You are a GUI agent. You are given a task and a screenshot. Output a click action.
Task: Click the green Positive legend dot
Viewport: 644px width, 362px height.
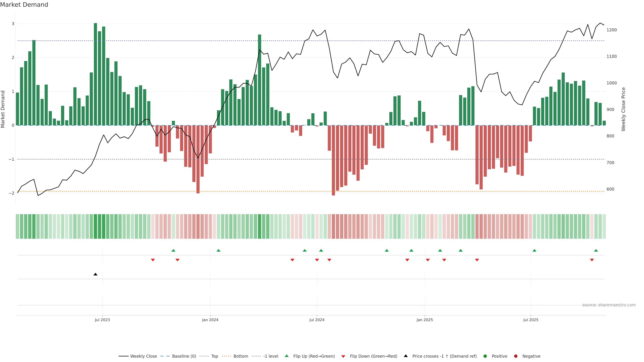[x=485, y=356]
